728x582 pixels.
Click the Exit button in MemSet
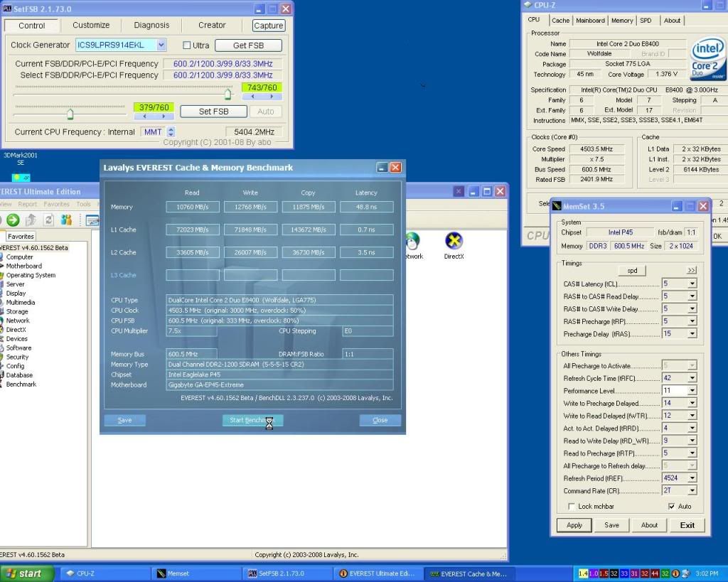pyautogui.click(x=687, y=525)
